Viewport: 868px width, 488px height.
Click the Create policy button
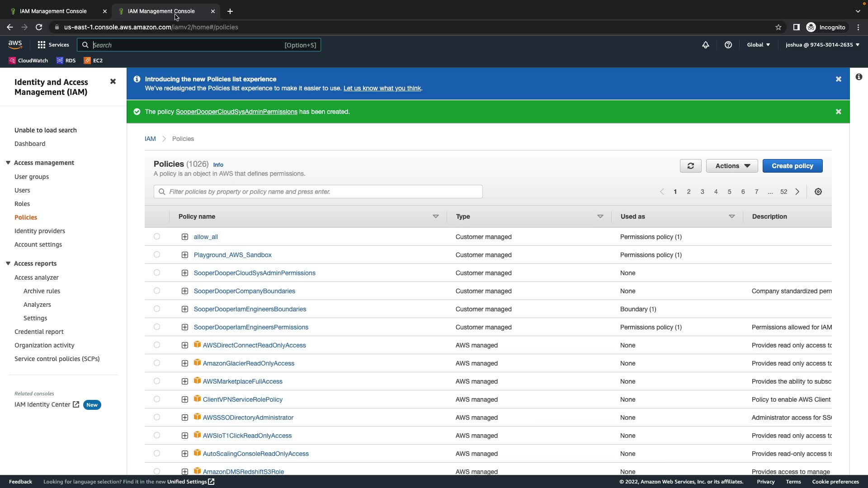pos(792,166)
